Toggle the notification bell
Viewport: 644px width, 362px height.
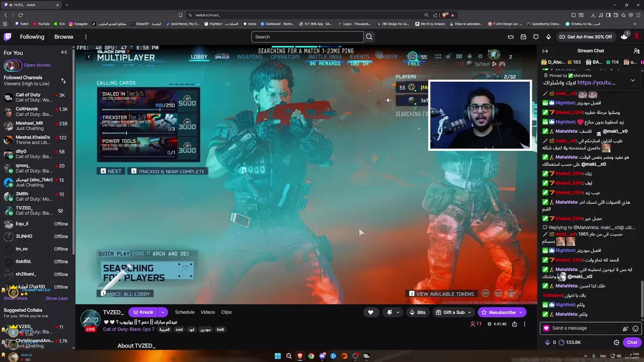pyautogui.click(x=389, y=312)
